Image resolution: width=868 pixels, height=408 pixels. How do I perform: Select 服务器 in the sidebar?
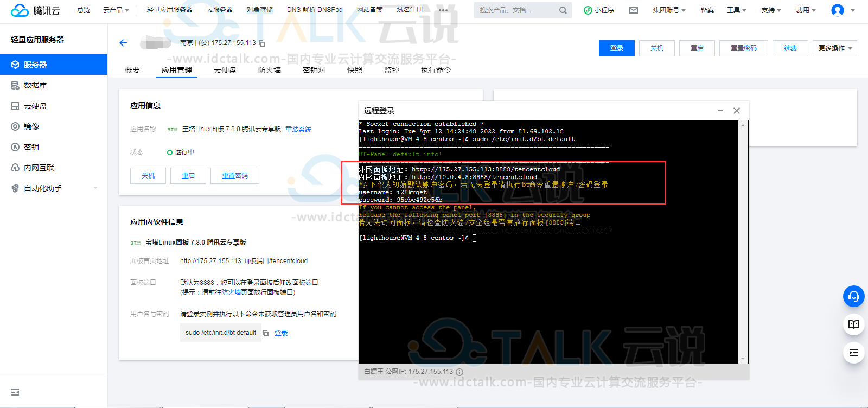tap(54, 65)
